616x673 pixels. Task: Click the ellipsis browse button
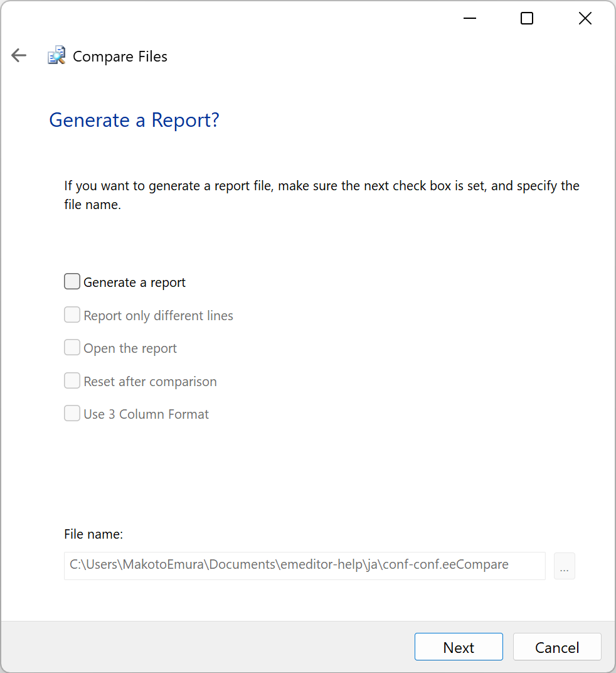565,566
